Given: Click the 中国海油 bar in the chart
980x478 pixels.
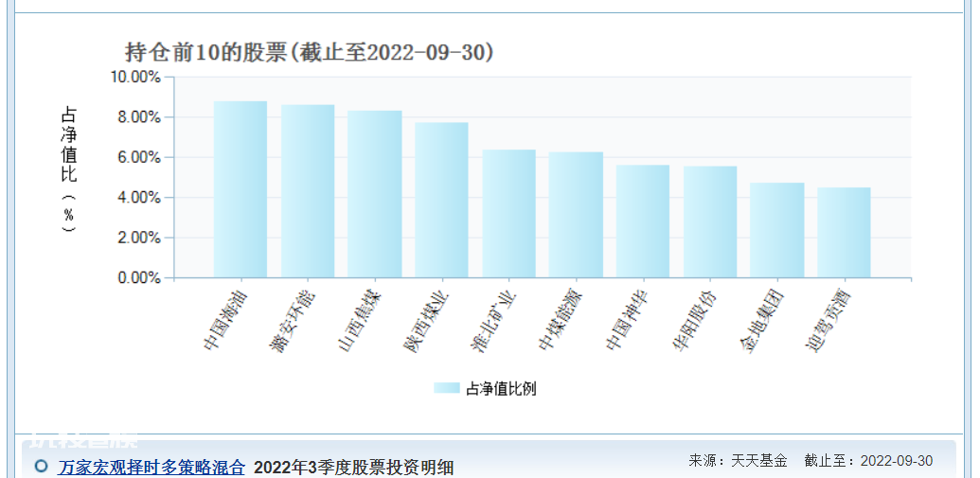Looking at the screenshot, I should (x=240, y=189).
